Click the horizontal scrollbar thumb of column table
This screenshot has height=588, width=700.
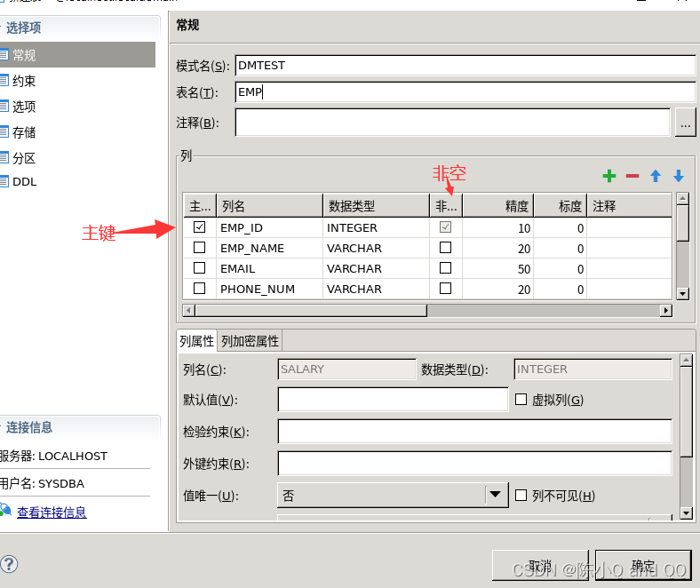point(311,310)
